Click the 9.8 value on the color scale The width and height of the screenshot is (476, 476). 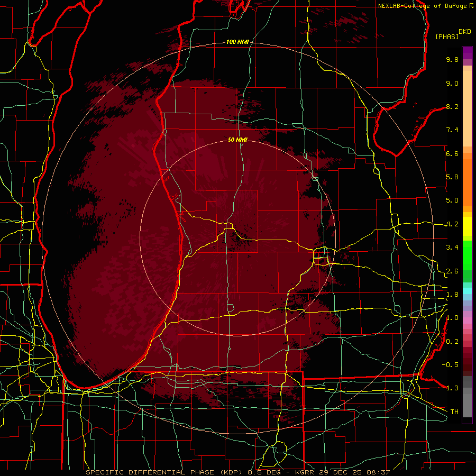(452, 60)
